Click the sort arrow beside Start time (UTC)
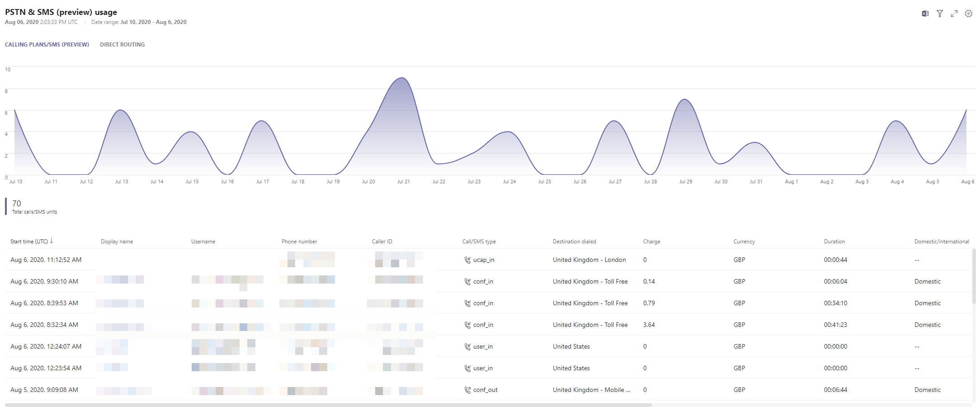The width and height of the screenshot is (980, 410). click(52, 241)
